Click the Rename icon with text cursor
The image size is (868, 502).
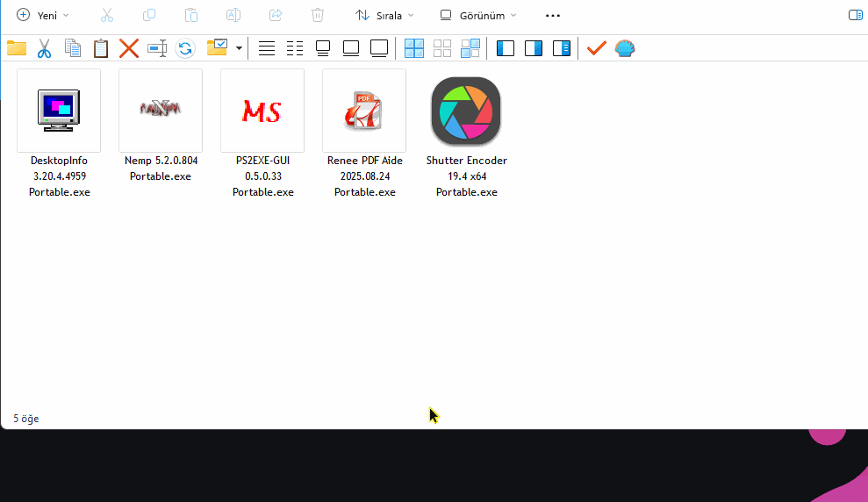[157, 48]
